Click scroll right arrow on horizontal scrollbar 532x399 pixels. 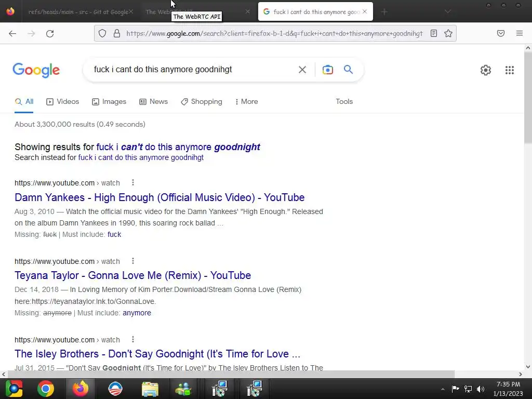coord(521,374)
